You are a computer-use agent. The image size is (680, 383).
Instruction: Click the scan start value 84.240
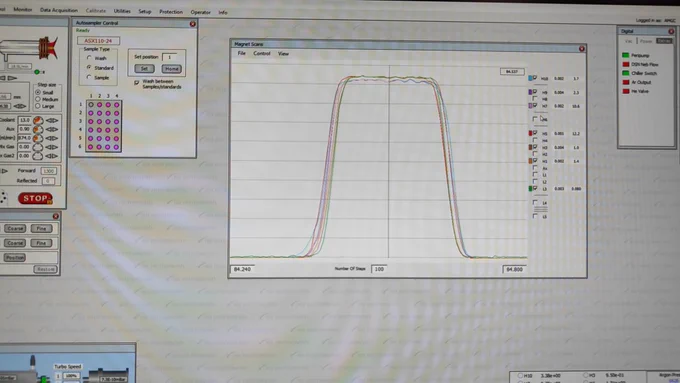click(x=242, y=269)
